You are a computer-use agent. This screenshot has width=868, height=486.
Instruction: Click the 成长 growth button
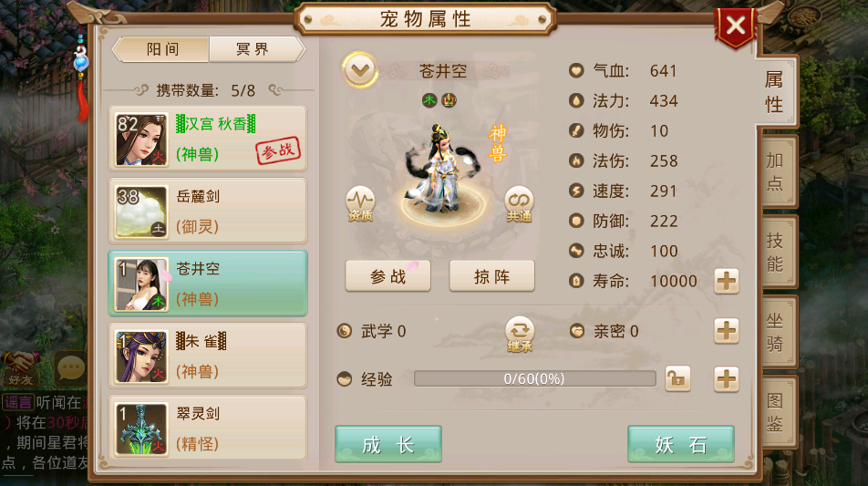[x=388, y=444]
